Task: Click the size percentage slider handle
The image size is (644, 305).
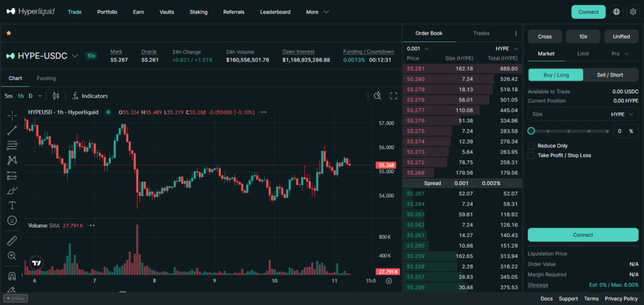Action: [x=531, y=131]
